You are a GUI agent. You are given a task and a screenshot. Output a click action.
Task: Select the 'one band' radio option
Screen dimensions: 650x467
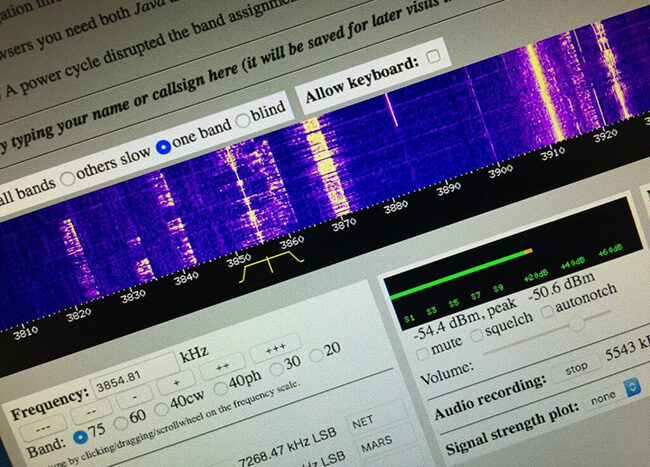[163, 146]
